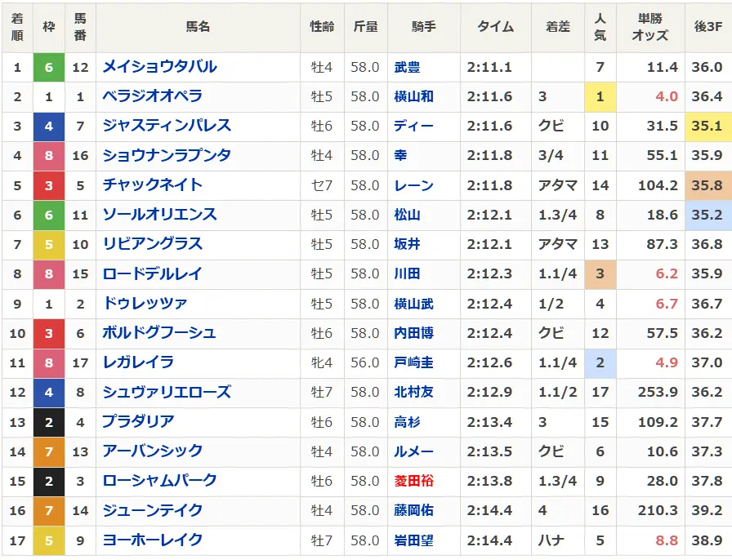Click jockey ルメー link
The width and height of the screenshot is (732, 560).
coord(413,451)
